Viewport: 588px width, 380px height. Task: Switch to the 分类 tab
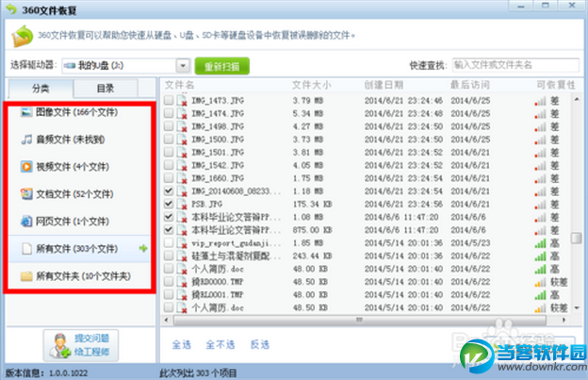(41, 89)
